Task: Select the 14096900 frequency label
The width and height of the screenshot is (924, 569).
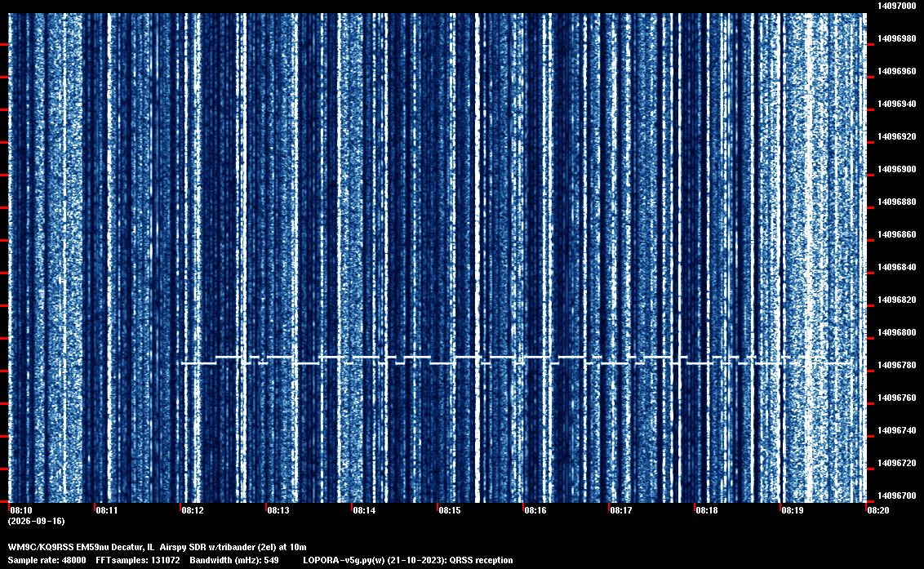Action: click(x=896, y=169)
